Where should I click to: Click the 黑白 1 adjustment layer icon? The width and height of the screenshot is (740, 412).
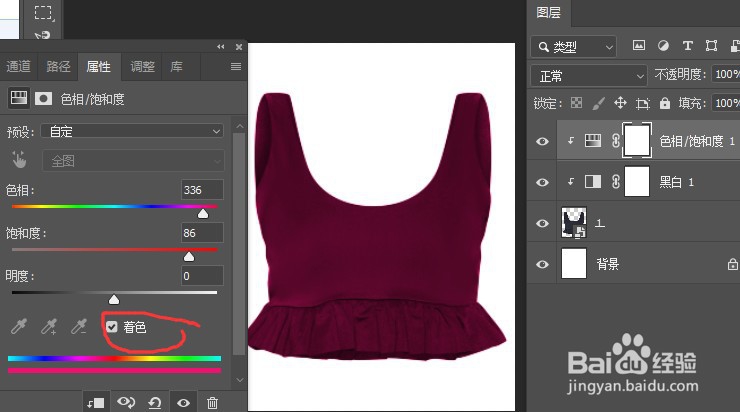coord(593,182)
